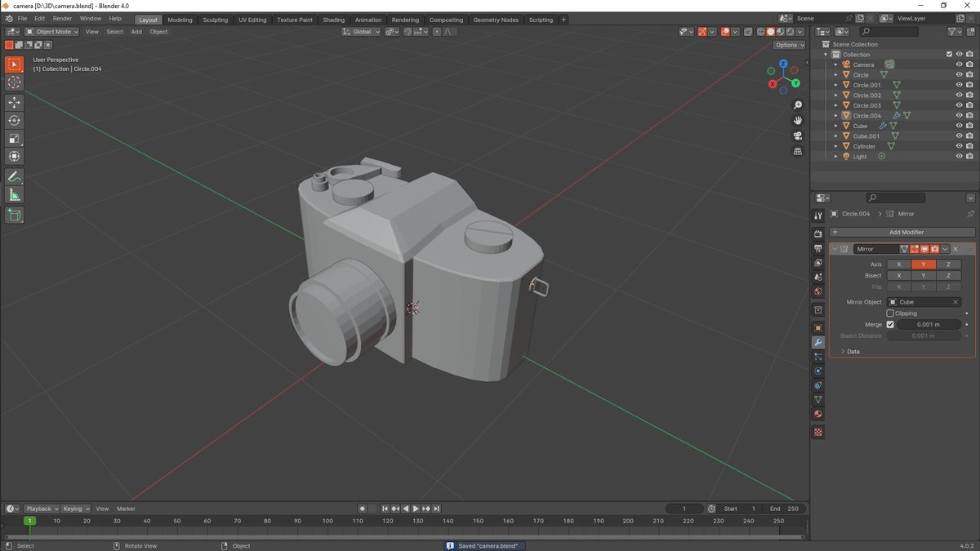Open the World properties tab
Viewport: 980px width, 551px height.
click(x=818, y=291)
